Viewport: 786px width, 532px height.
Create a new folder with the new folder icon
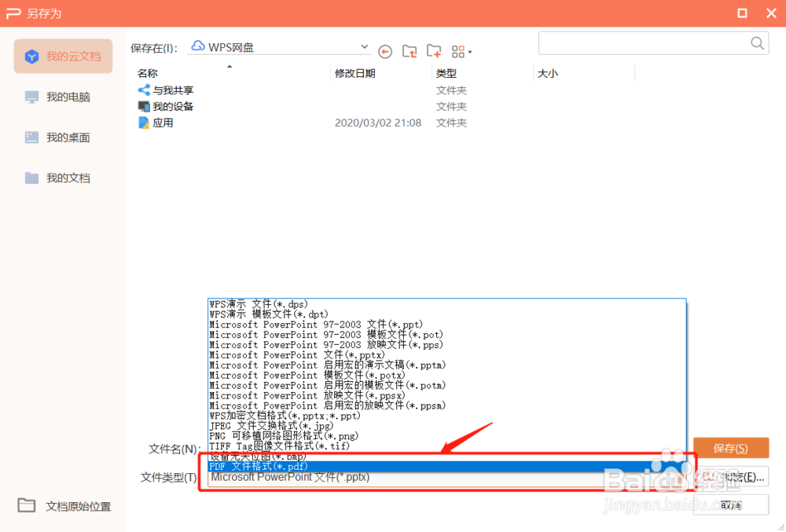(434, 51)
